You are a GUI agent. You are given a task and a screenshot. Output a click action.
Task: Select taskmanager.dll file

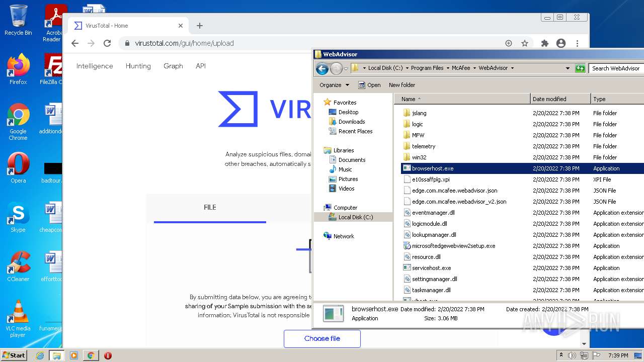click(x=431, y=290)
